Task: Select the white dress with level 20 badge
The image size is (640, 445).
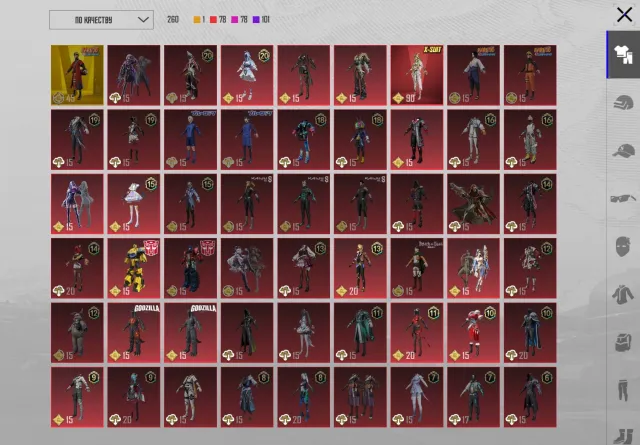Action: point(247,75)
